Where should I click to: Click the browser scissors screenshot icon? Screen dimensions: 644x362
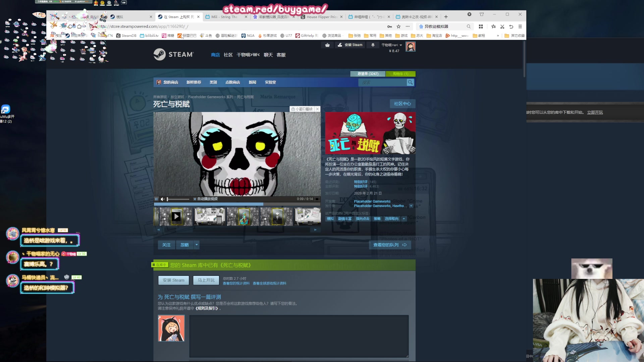coord(502,26)
